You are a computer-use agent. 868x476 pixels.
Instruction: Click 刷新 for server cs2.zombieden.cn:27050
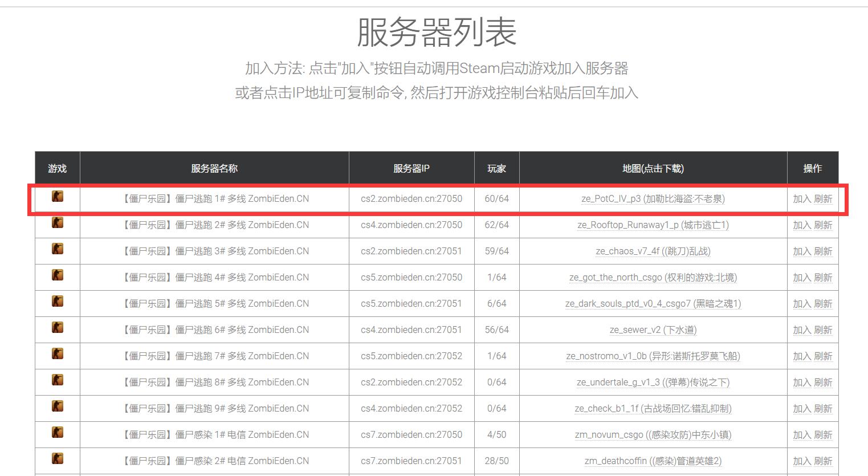(x=823, y=199)
